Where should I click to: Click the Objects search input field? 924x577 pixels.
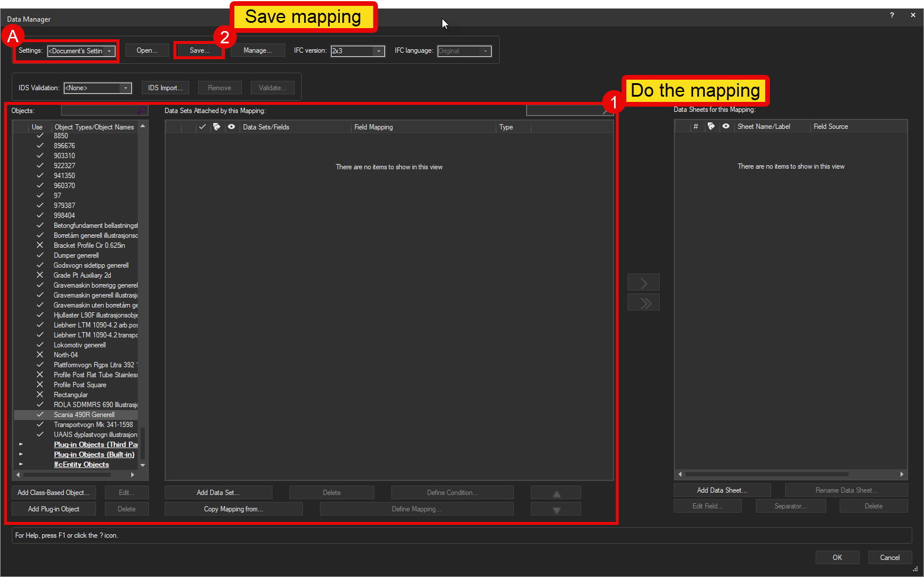98,111
